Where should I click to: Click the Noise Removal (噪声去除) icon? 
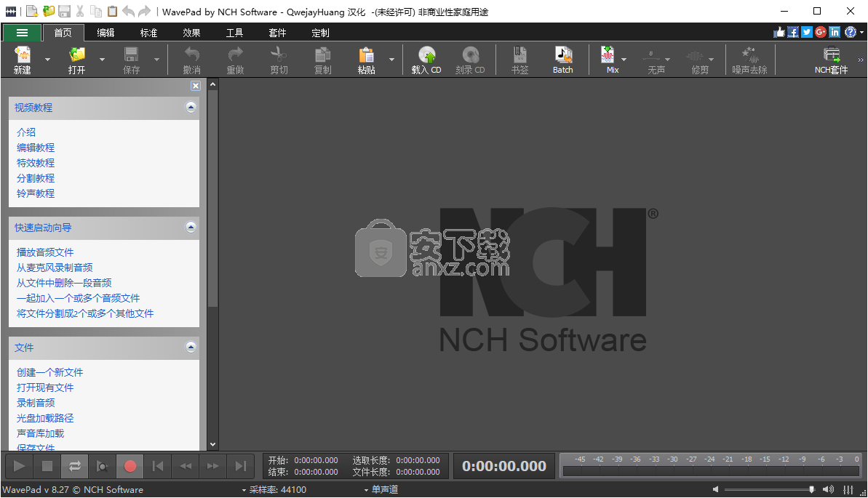(749, 55)
